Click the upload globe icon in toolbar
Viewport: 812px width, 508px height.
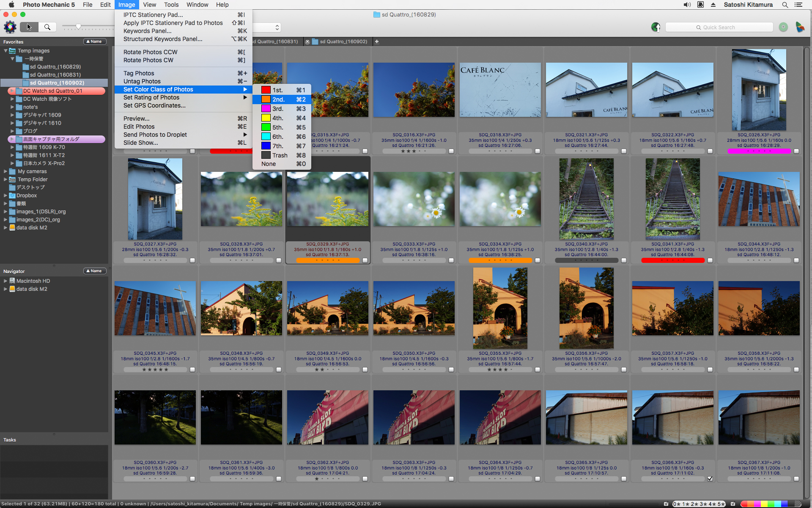click(656, 28)
